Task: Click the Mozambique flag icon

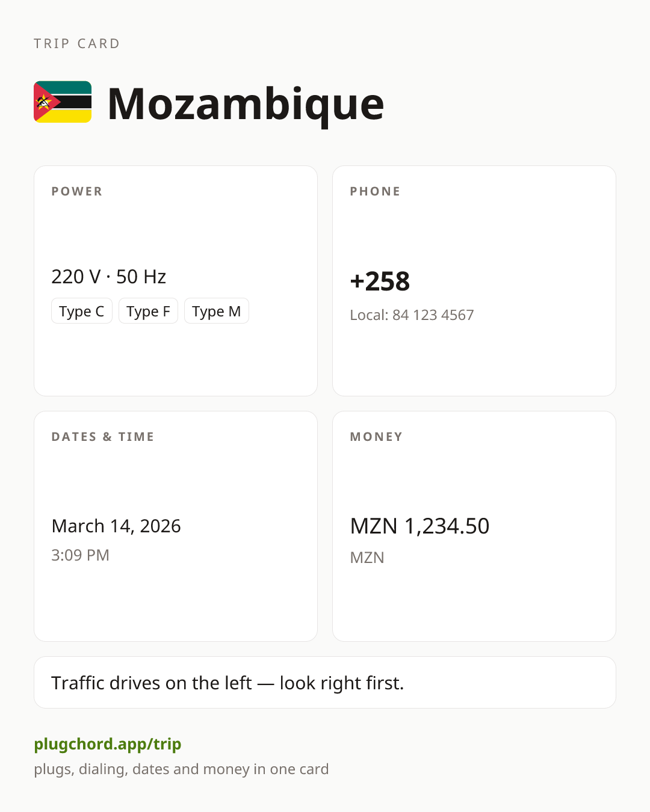Action: (63, 102)
